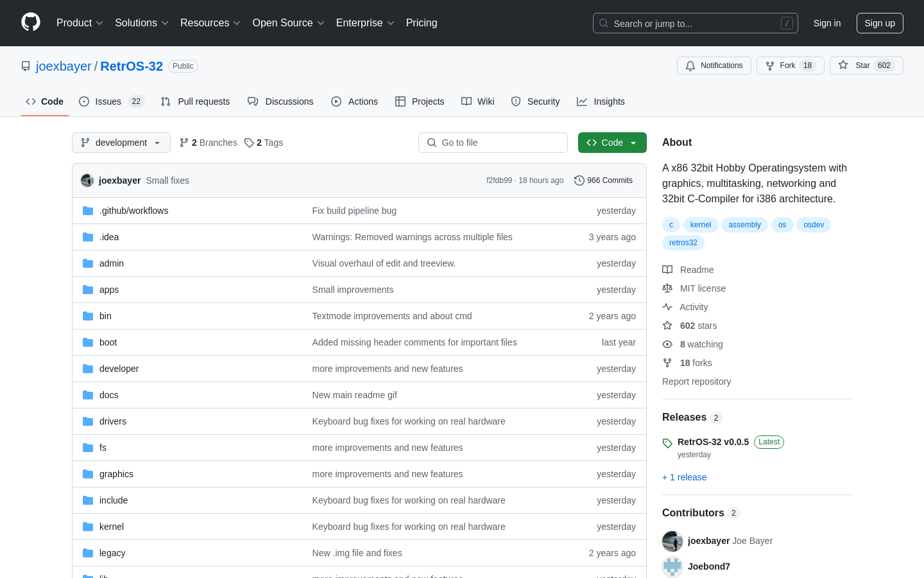924x578 pixels.
Task: Click the Sign up button
Action: [880, 23]
